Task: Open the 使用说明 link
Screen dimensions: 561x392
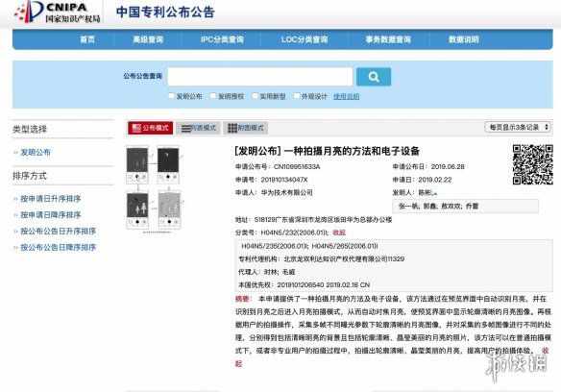Action: pos(347,96)
